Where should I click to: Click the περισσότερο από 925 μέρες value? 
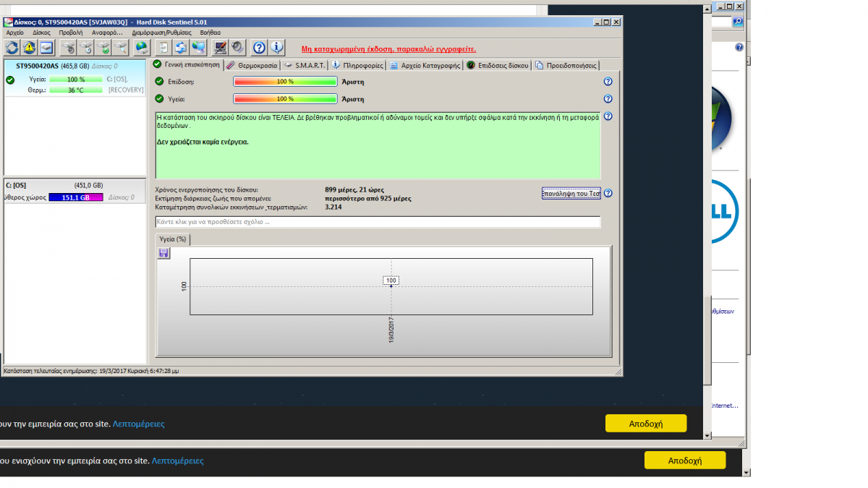point(367,198)
